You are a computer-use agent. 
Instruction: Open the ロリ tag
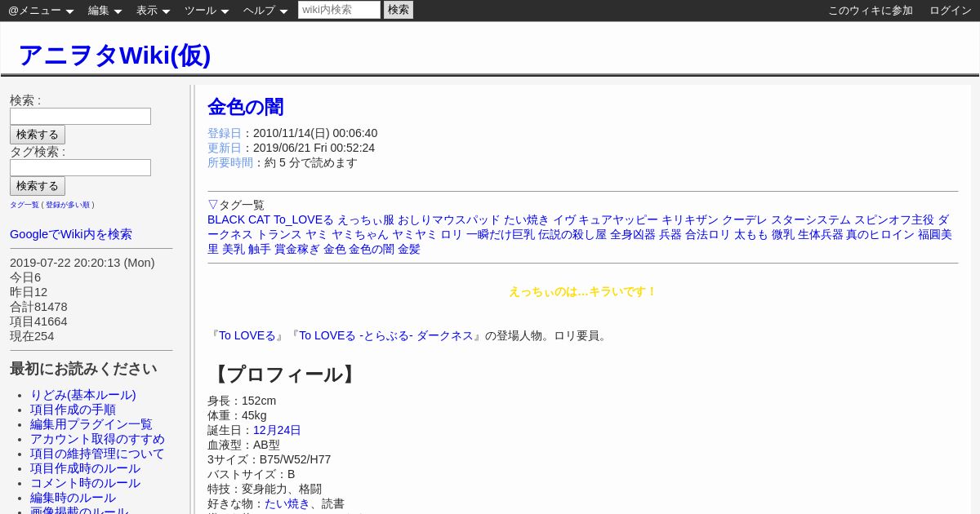[x=452, y=234]
